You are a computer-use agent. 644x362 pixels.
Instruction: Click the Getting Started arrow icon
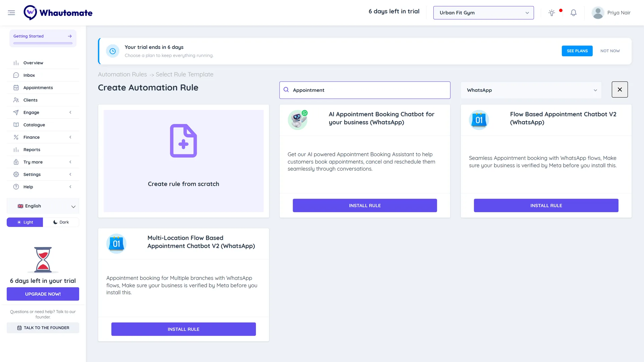pos(70,36)
